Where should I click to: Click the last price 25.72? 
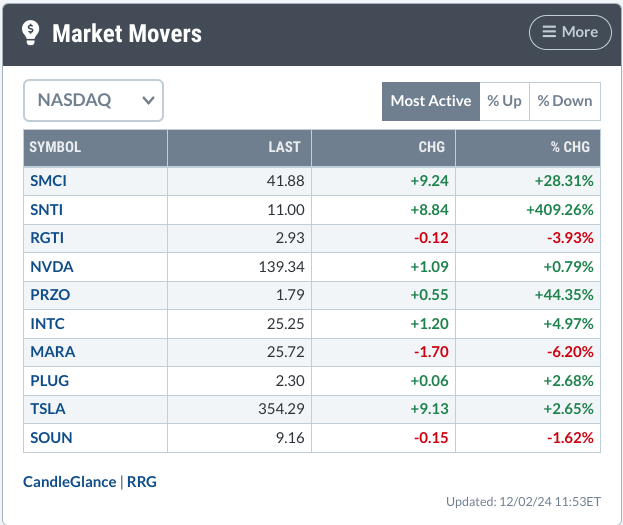285,352
